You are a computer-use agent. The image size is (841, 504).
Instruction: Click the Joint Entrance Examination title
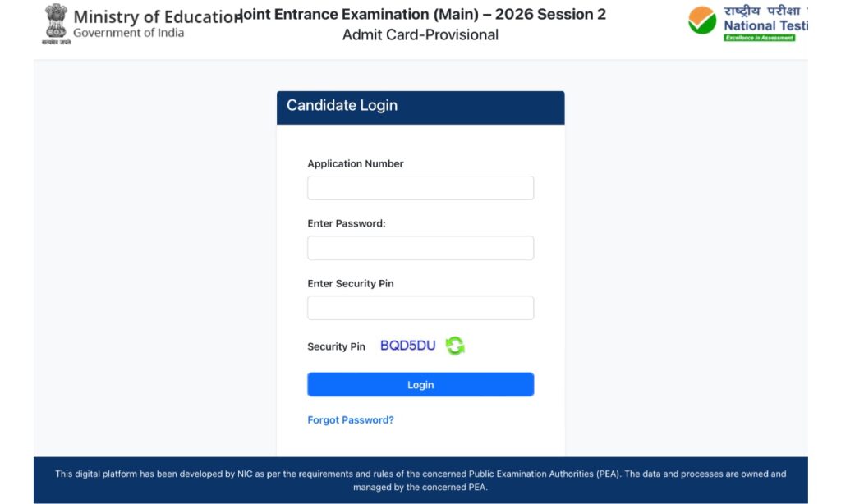[x=421, y=14]
